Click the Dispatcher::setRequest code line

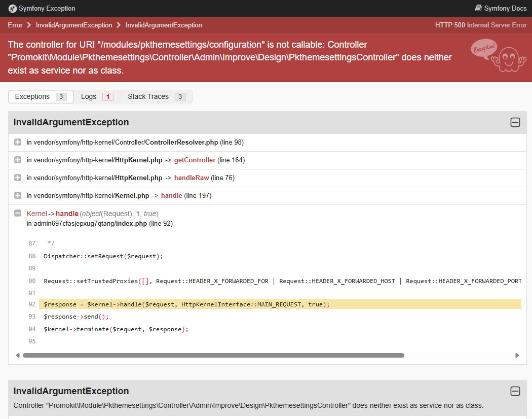pyautogui.click(x=103, y=256)
